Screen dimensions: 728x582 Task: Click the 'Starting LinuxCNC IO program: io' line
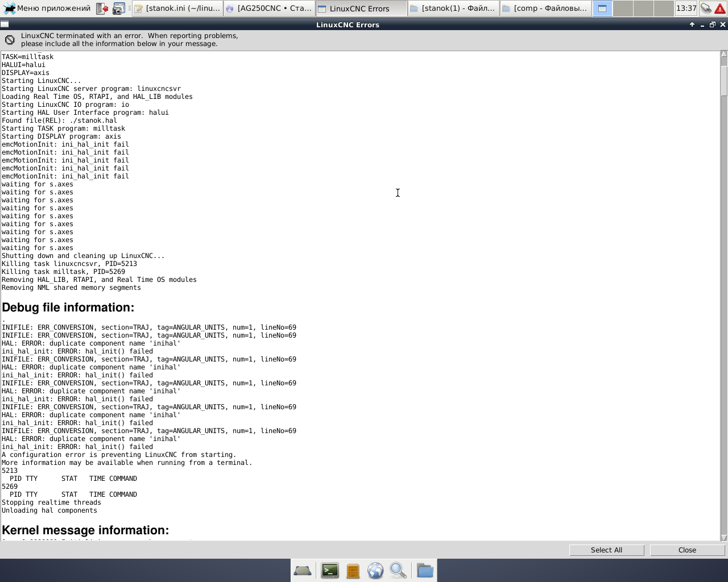pos(65,105)
